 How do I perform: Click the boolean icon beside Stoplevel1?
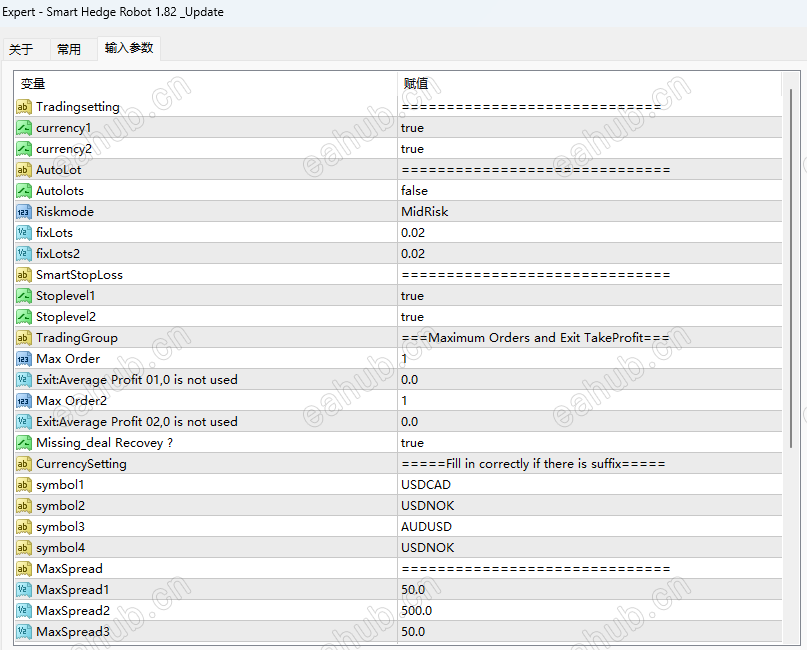tap(24, 296)
